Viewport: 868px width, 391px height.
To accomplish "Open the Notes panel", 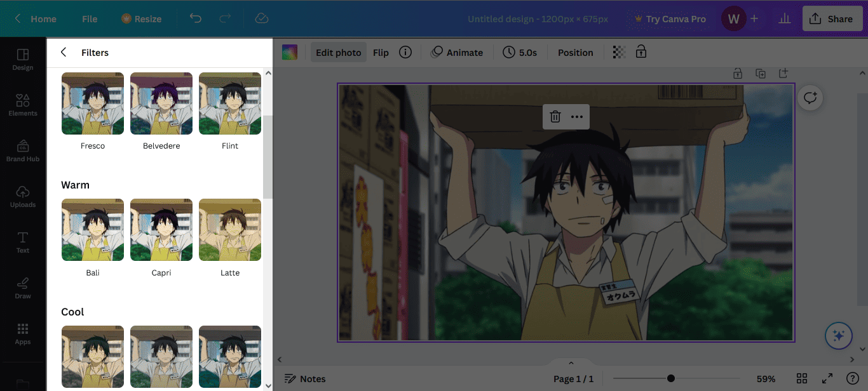I will 305,379.
